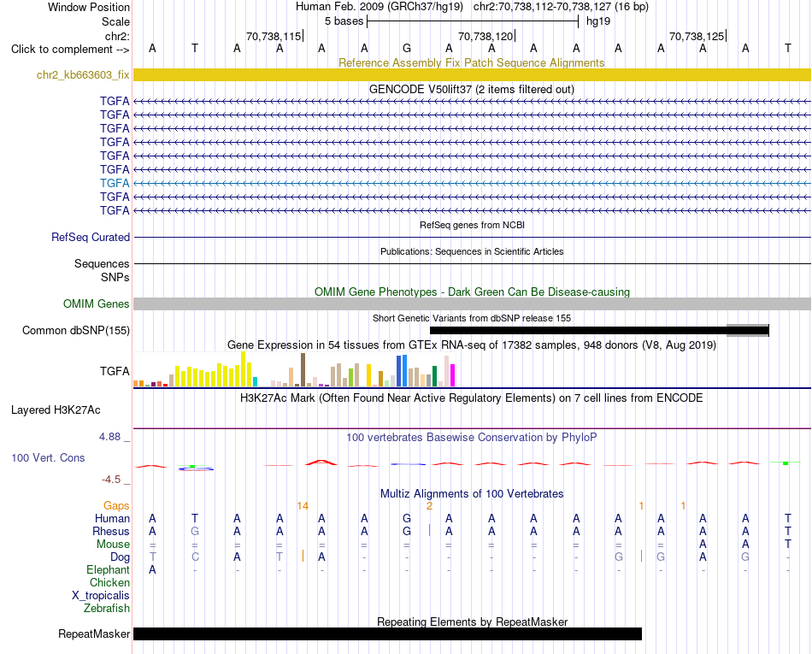
Task: Click the Window Position label
Action: [x=89, y=7]
